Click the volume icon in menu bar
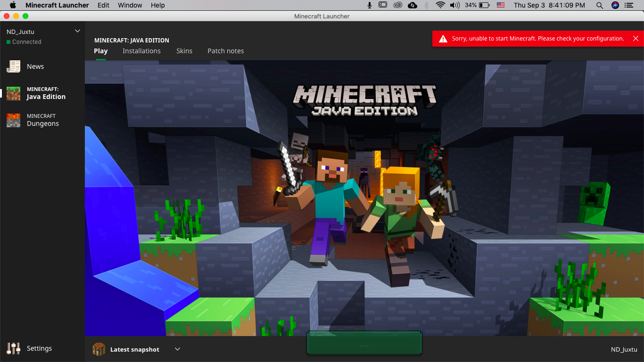The height and width of the screenshot is (362, 644). (454, 5)
